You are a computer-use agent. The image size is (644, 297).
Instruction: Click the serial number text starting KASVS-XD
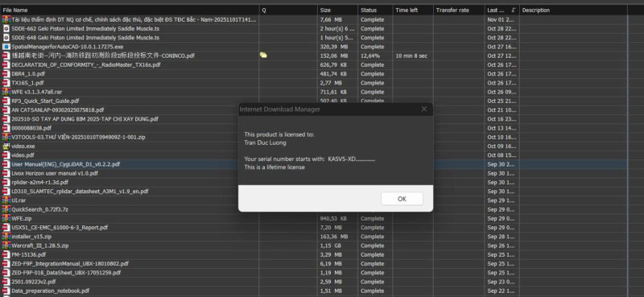[310, 159]
